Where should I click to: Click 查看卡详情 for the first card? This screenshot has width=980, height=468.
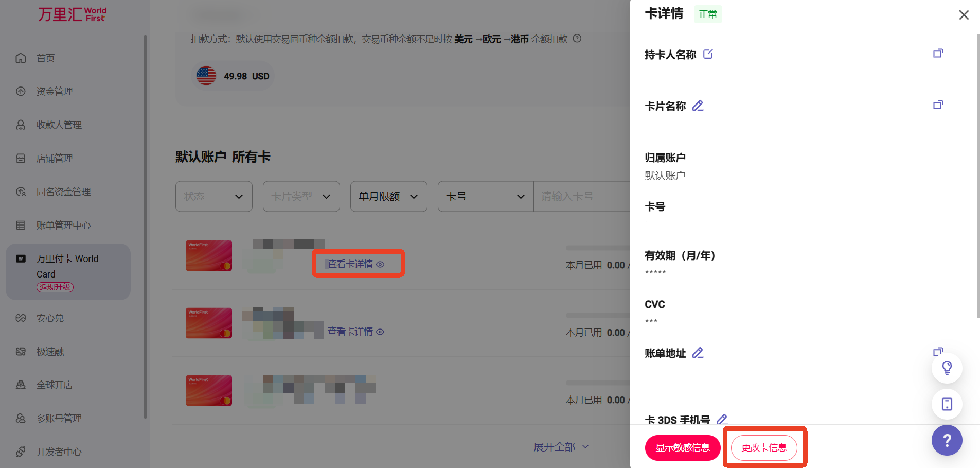click(356, 264)
